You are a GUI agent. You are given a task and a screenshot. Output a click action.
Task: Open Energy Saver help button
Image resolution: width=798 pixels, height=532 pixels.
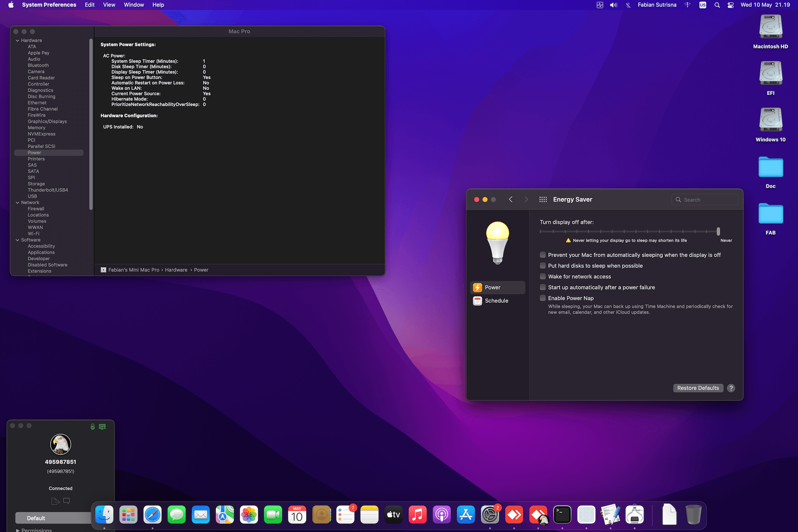tap(731, 388)
